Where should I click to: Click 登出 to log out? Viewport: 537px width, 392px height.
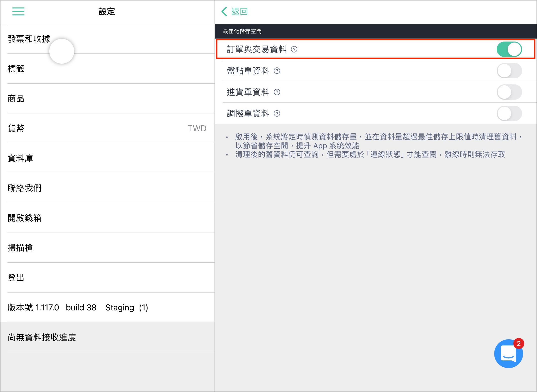point(107,278)
